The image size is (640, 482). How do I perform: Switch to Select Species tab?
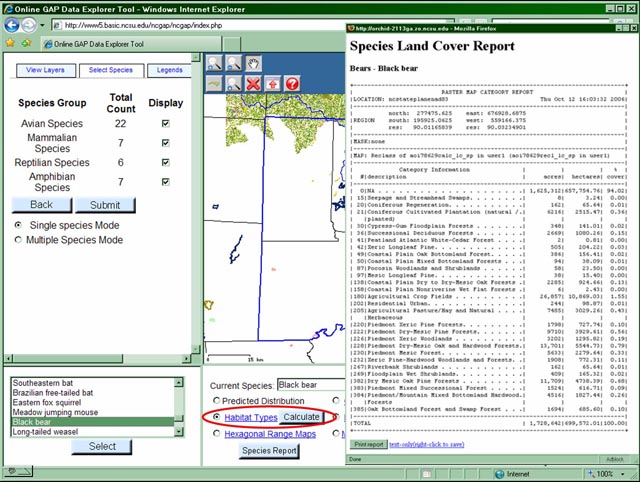111,70
